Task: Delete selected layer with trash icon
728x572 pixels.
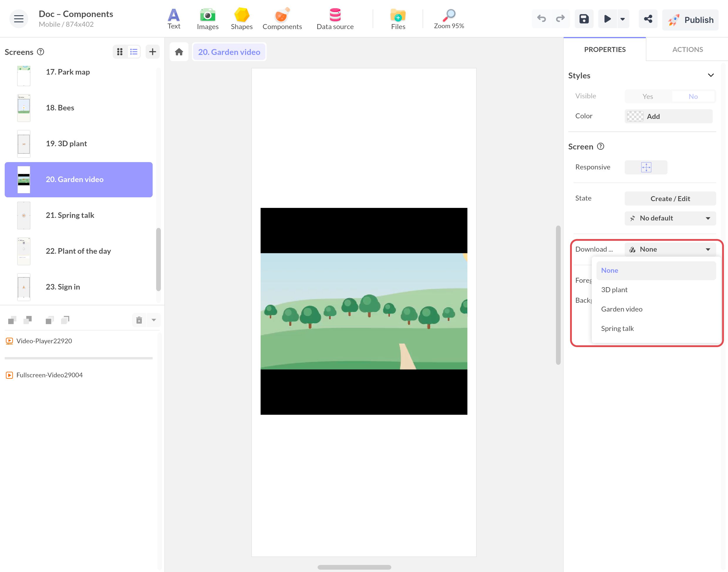Action: [139, 320]
